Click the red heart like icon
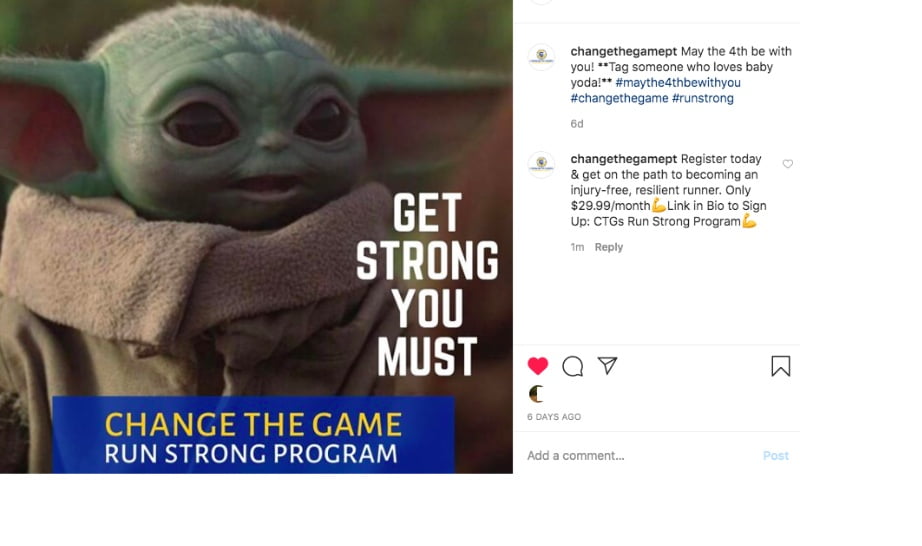 [537, 366]
